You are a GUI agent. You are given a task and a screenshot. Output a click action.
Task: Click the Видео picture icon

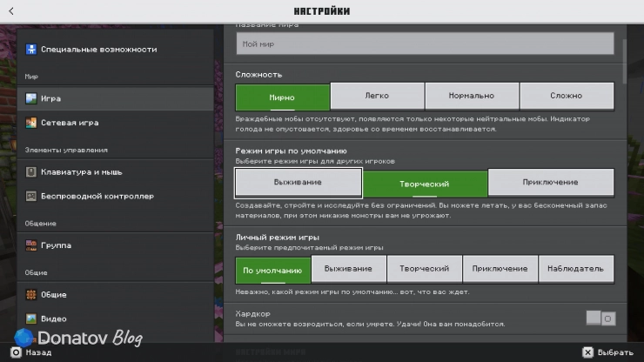[x=30, y=318]
